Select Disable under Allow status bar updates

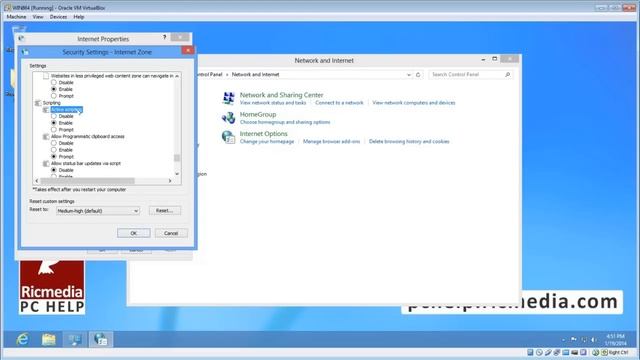[53, 170]
